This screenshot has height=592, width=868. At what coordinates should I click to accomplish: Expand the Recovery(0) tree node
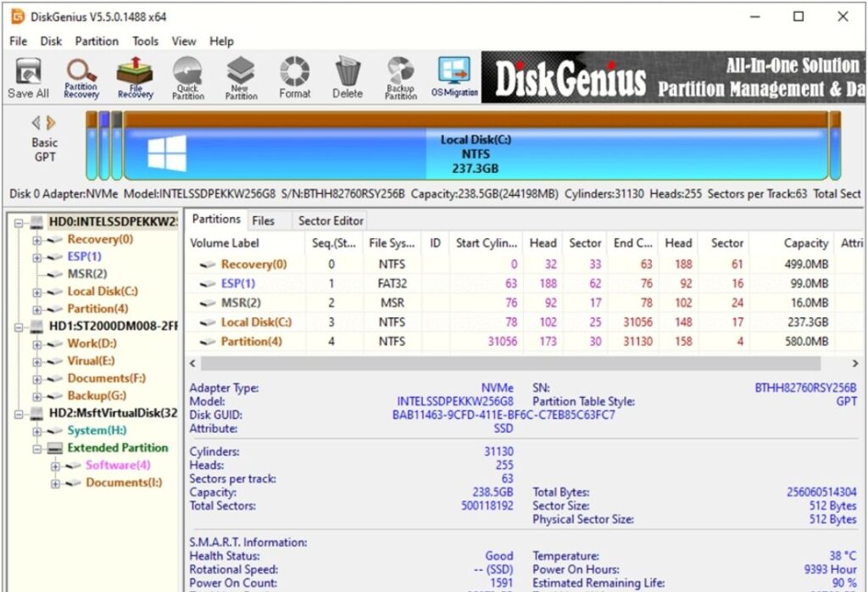[x=37, y=240]
